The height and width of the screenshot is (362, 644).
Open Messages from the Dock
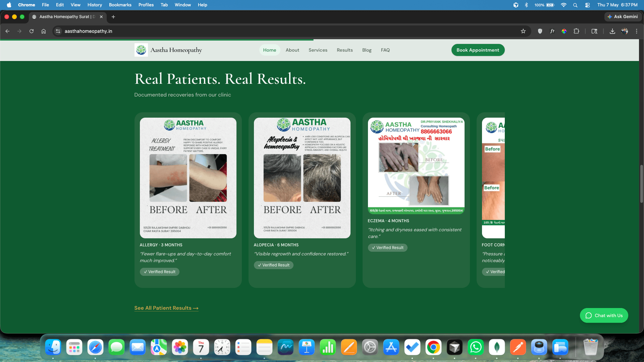point(116,347)
